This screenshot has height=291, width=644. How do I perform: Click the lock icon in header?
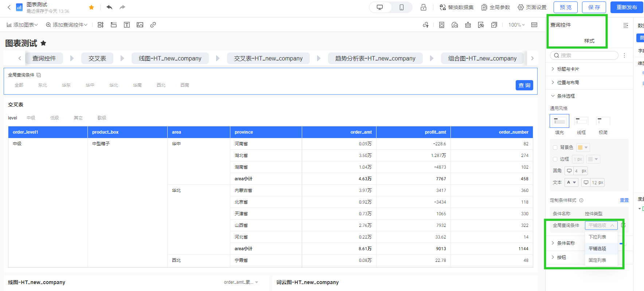[424, 7]
